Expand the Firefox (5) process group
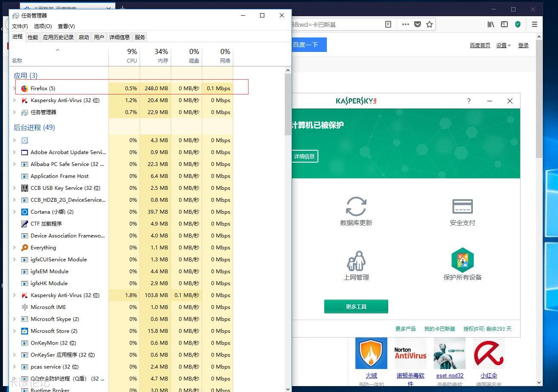 tap(14, 89)
